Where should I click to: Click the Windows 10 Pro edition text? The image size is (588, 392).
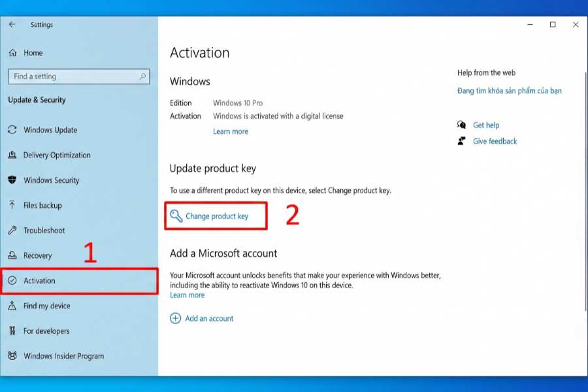[238, 103]
